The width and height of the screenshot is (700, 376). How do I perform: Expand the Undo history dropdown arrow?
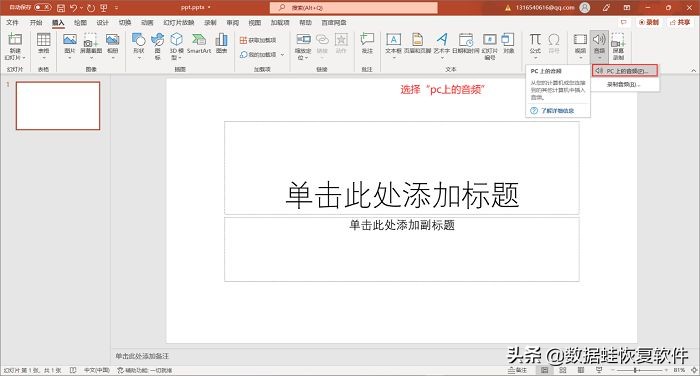(x=82, y=8)
